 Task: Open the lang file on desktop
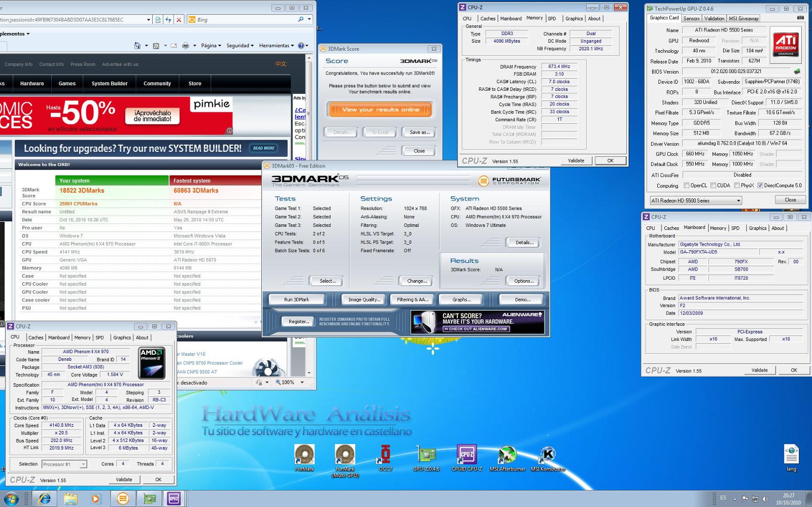point(791,458)
